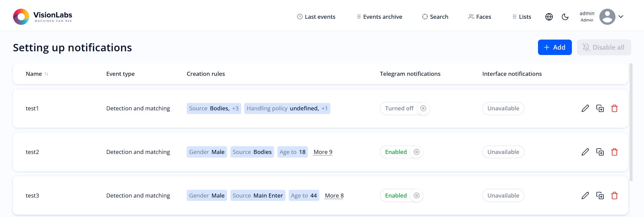This screenshot has height=217, width=644.
Task: Open the VisionLabs logo in the top left
Action: (x=42, y=16)
